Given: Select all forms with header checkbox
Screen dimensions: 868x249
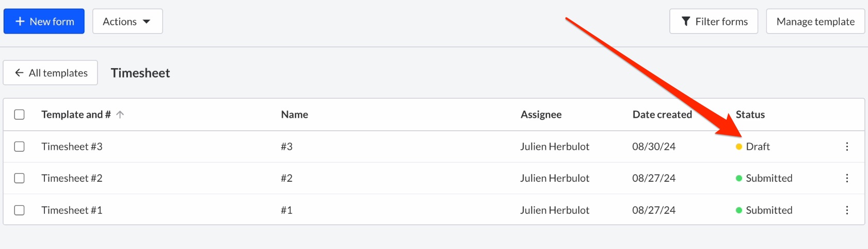Looking at the screenshot, I should 19,115.
